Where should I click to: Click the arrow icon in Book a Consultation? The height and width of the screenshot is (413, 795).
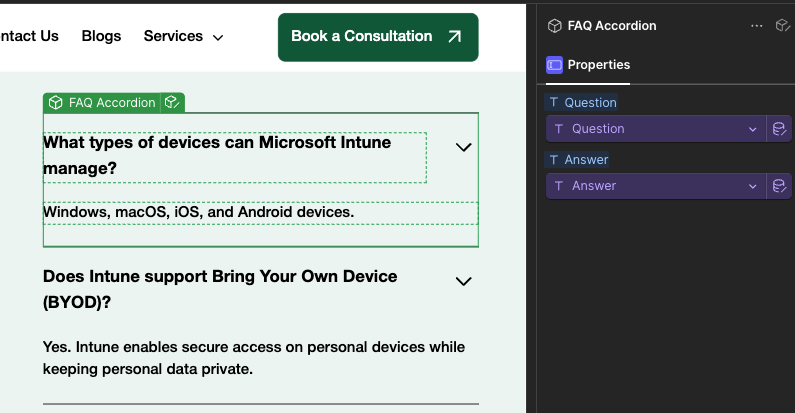click(455, 36)
